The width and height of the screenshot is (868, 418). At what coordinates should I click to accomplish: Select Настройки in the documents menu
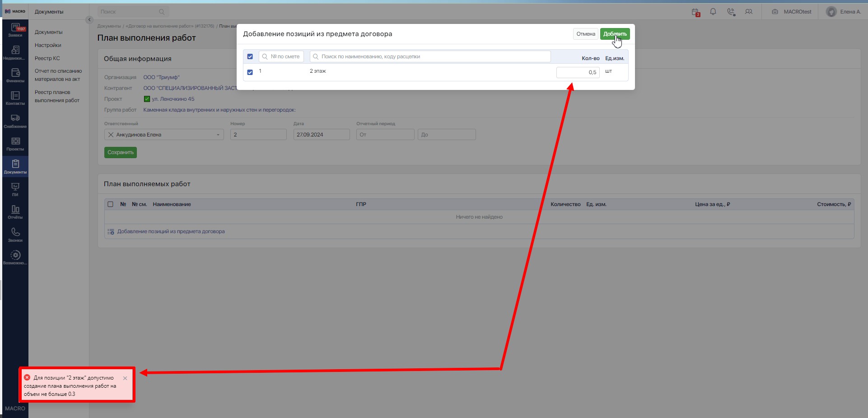click(x=48, y=45)
